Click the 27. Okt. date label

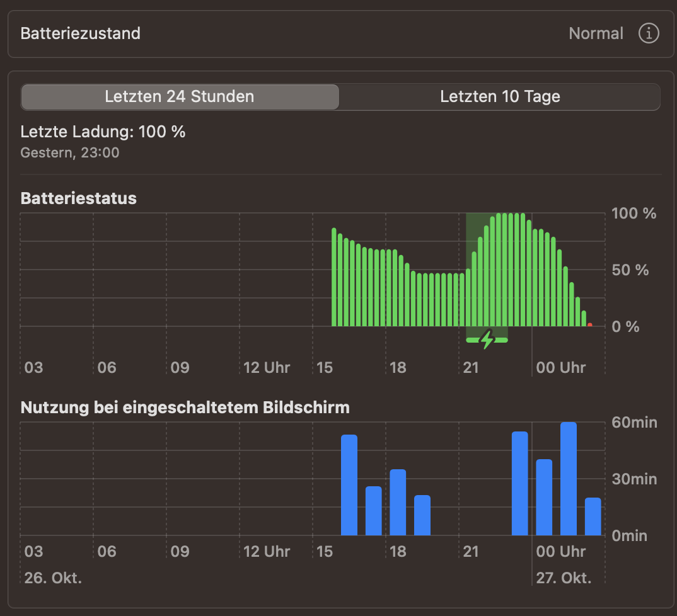click(x=563, y=578)
